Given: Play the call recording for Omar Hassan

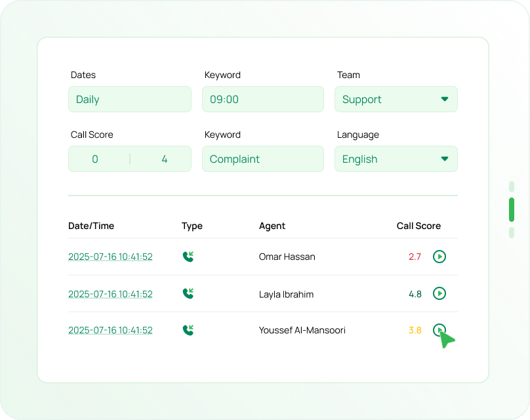Looking at the screenshot, I should pos(439,256).
